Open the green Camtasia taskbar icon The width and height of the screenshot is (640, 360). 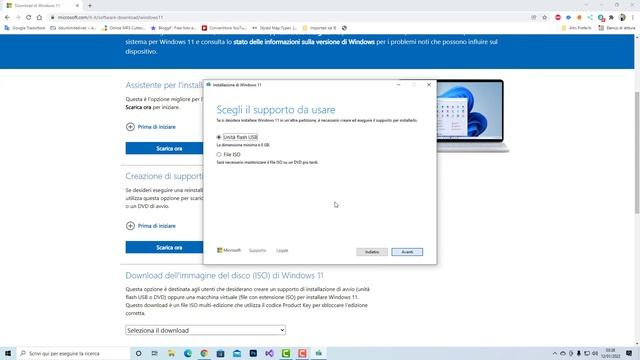pyautogui.click(x=286, y=353)
